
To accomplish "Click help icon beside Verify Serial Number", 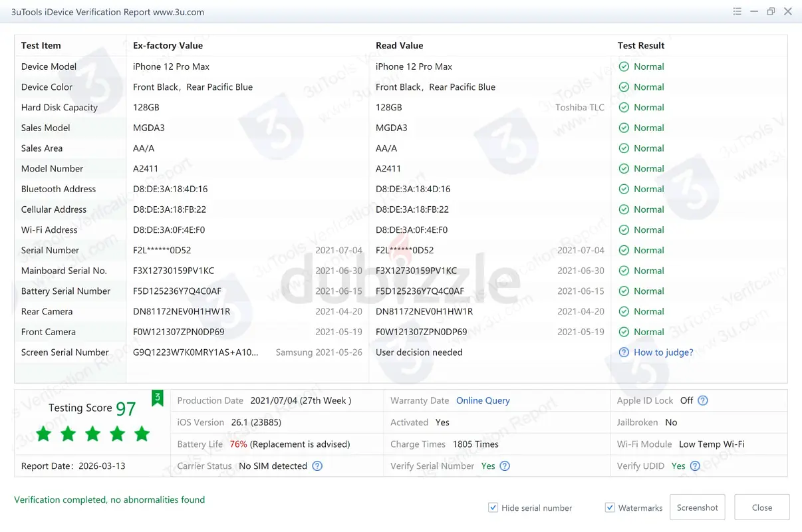I will tap(505, 466).
